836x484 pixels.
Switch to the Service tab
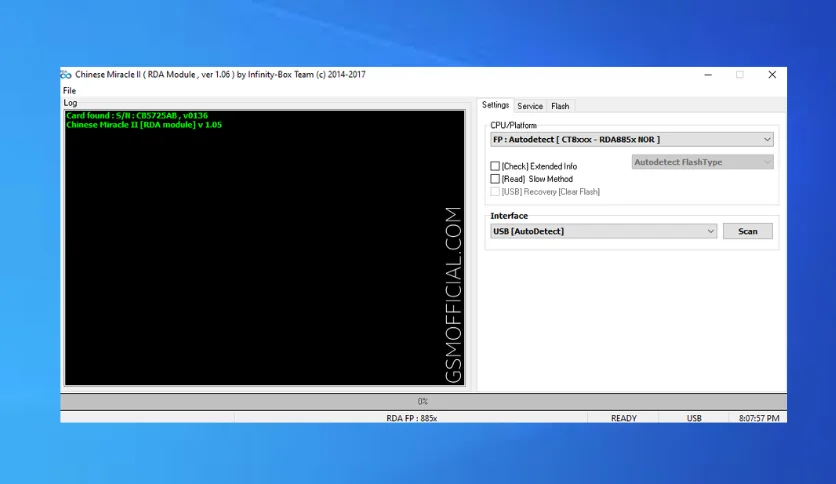530,106
